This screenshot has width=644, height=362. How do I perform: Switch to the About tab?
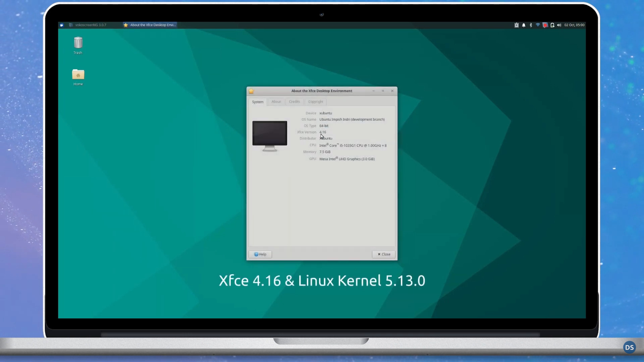point(276,102)
